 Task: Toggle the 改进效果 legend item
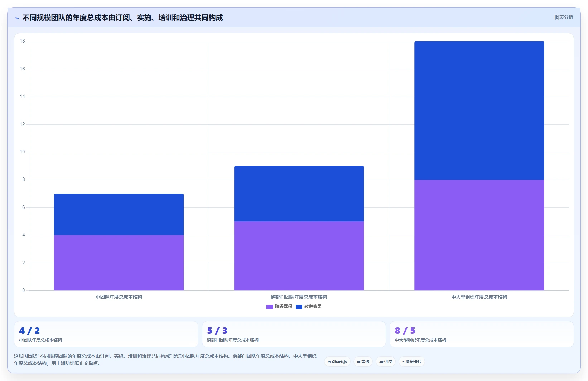309,307
